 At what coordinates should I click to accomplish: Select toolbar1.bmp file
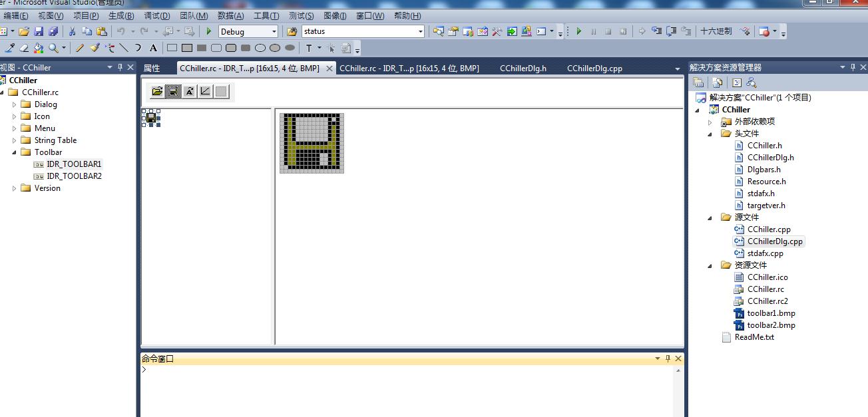click(x=771, y=313)
